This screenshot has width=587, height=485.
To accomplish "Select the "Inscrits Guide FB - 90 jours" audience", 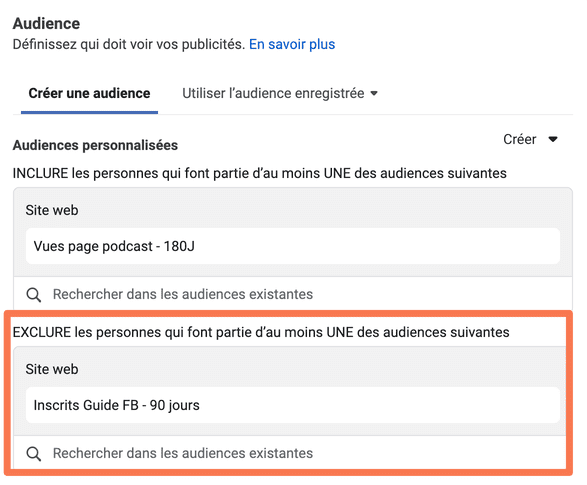I will coord(293,405).
